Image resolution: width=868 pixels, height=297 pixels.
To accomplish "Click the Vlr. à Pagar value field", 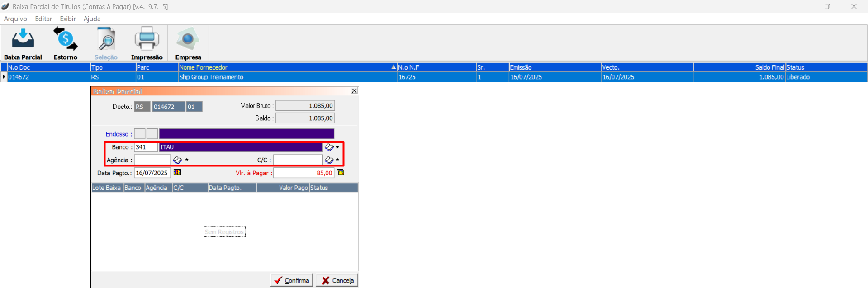I will point(304,173).
